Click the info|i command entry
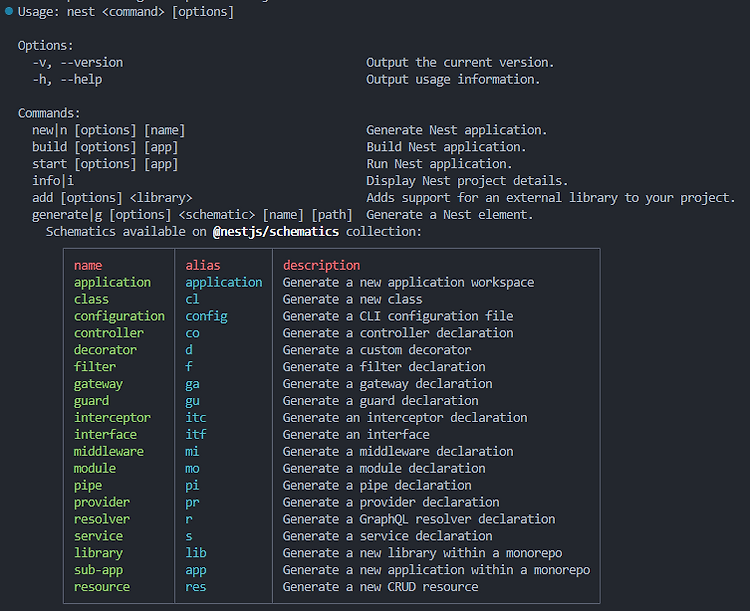 point(53,181)
